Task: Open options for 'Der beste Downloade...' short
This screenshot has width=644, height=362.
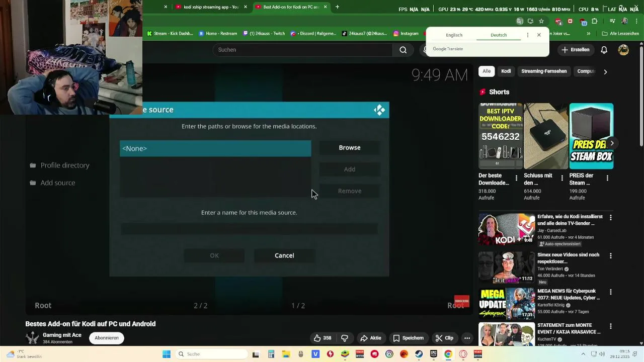Action: pyautogui.click(x=516, y=178)
